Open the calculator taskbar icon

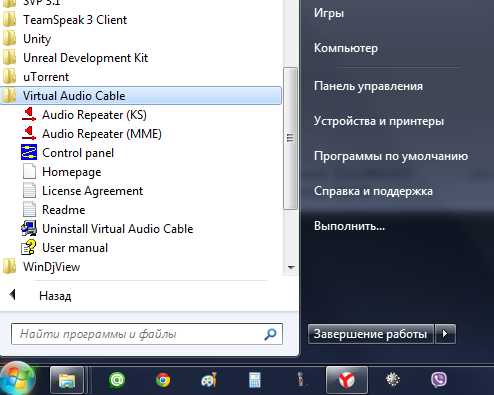click(x=255, y=380)
